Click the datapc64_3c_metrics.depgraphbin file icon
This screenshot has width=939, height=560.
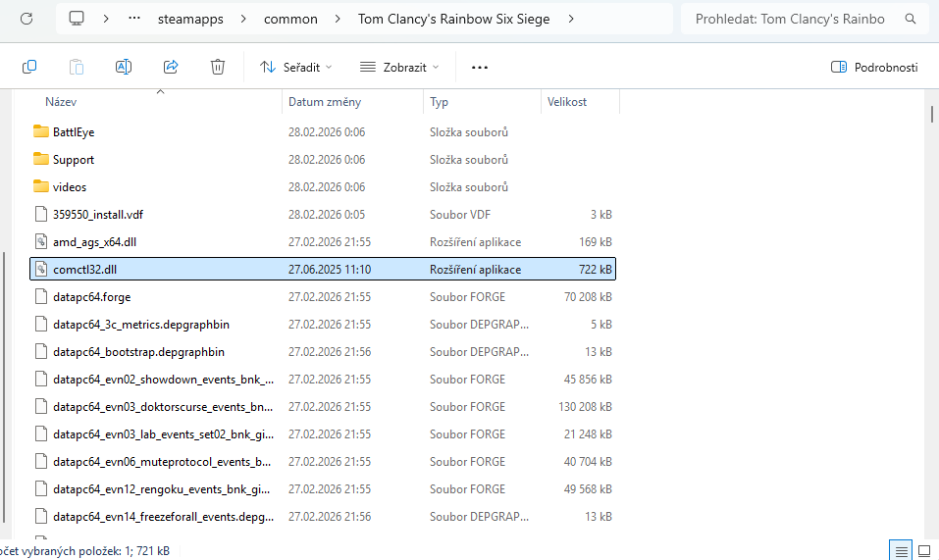[41, 324]
